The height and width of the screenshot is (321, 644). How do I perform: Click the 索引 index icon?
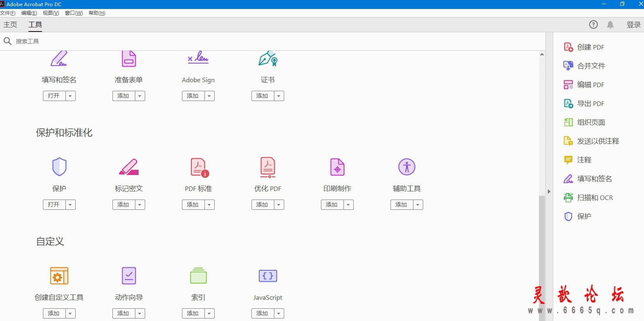click(198, 276)
